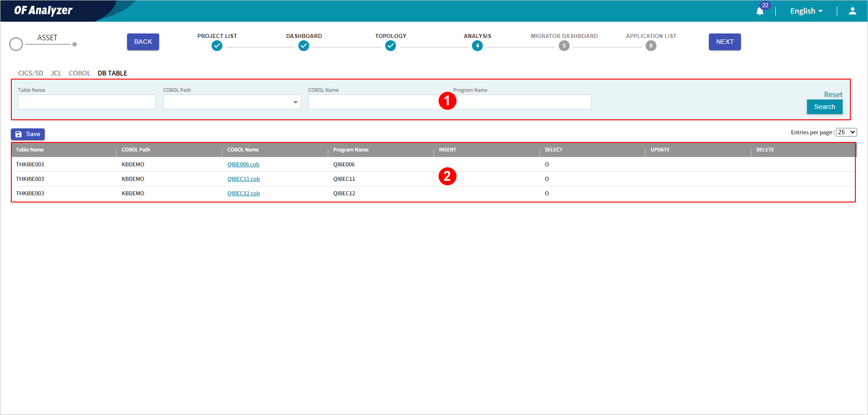This screenshot has width=868, height=415.
Task: Switch to the JCL tab
Action: tap(56, 73)
